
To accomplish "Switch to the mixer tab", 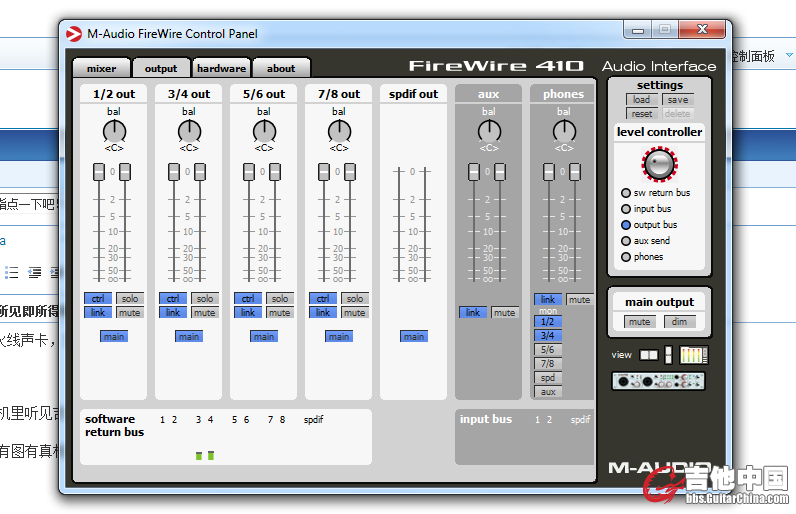I will [x=101, y=69].
